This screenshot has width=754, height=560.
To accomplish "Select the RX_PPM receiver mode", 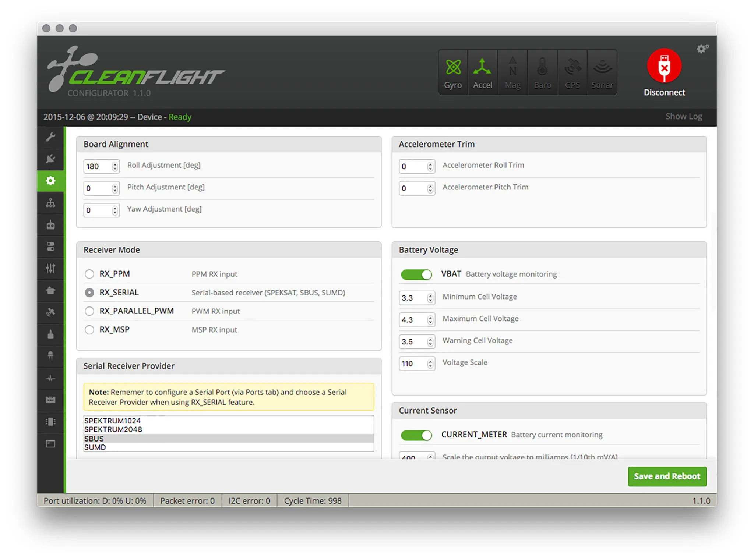I will click(89, 274).
